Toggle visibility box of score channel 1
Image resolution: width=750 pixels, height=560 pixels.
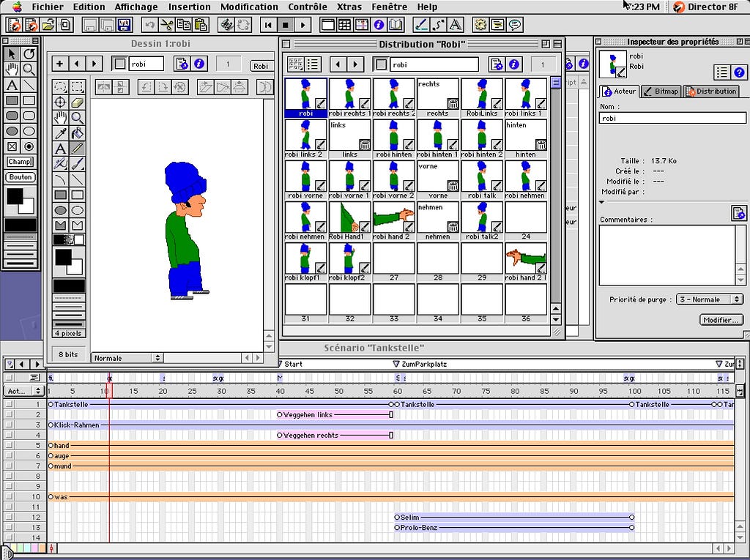(x=9, y=404)
